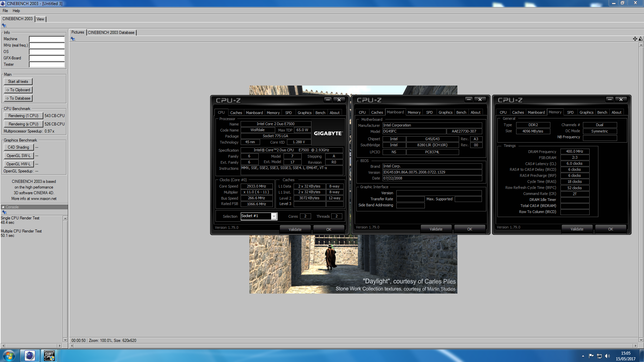
Task: Click the network tray icon
Action: (599, 356)
